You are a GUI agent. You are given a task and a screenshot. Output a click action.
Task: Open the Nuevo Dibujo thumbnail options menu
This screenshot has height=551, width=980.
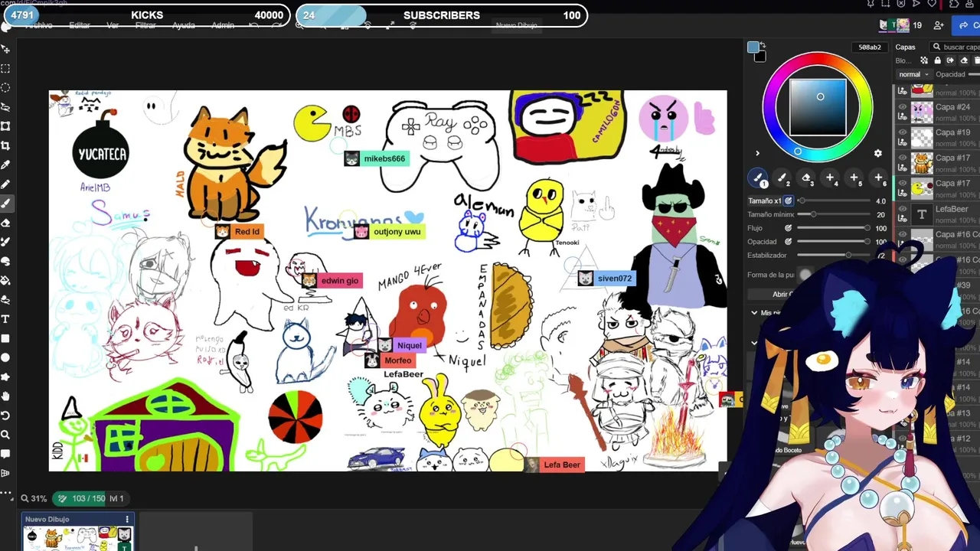[x=127, y=520]
